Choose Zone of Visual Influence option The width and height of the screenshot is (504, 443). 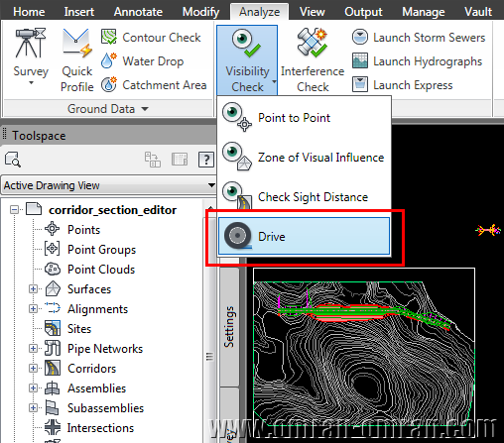click(x=305, y=157)
